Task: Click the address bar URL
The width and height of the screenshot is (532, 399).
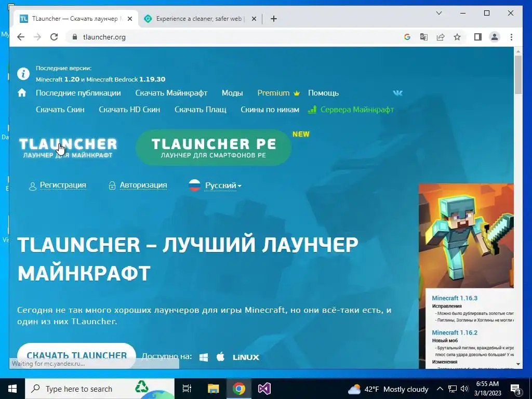Action: pyautogui.click(x=104, y=37)
